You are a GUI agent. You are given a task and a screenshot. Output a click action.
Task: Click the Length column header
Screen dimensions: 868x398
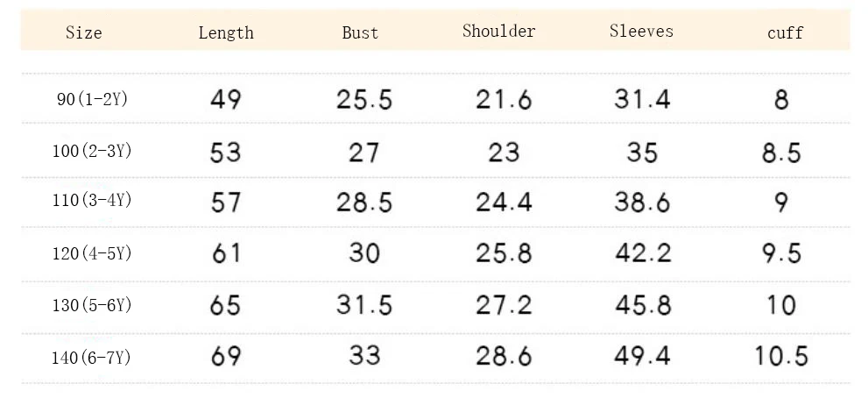click(226, 33)
